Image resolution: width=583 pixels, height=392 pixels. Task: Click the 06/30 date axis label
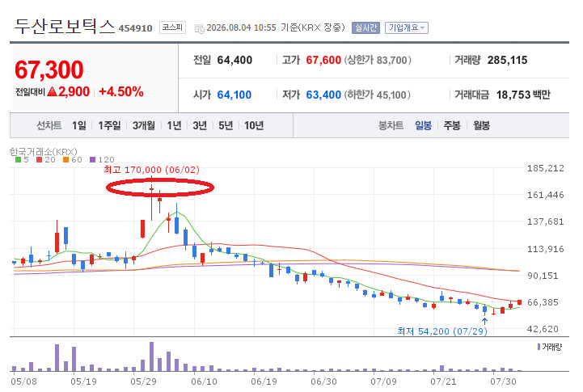click(324, 381)
